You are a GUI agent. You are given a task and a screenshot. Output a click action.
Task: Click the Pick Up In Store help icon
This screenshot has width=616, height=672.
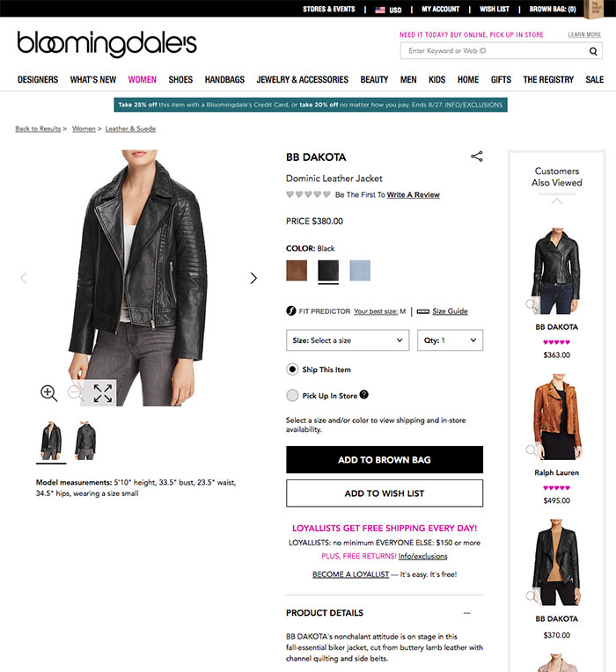click(364, 395)
